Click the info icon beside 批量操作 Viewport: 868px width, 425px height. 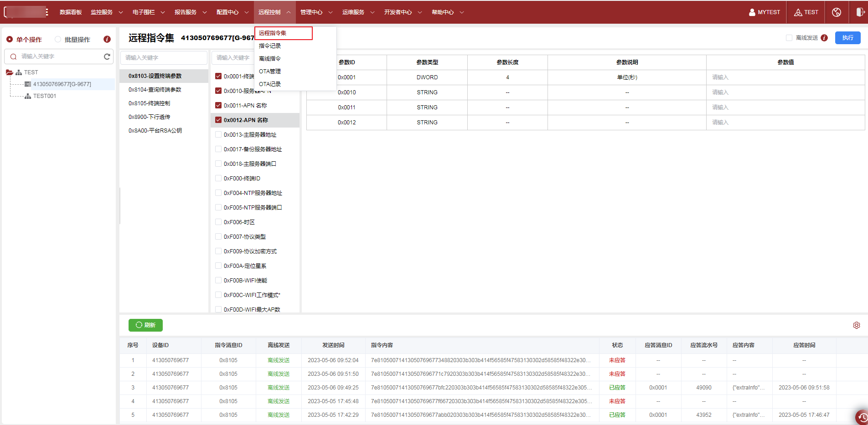click(107, 39)
